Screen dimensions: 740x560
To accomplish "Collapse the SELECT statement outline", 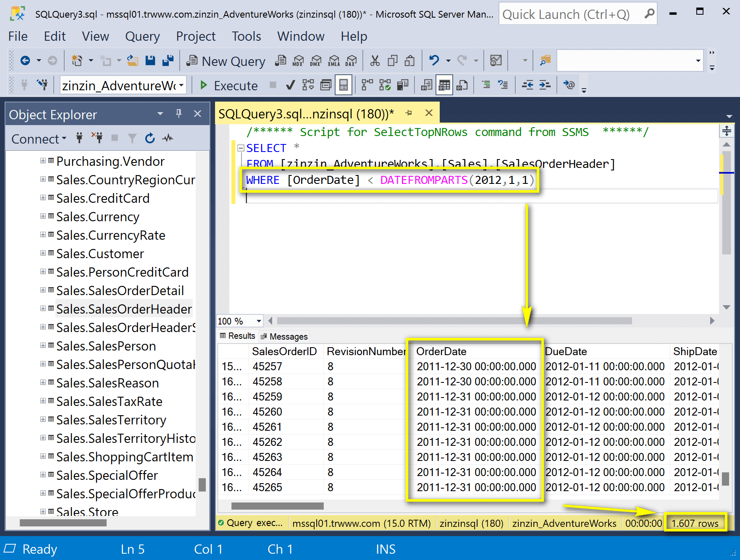I will click(241, 148).
